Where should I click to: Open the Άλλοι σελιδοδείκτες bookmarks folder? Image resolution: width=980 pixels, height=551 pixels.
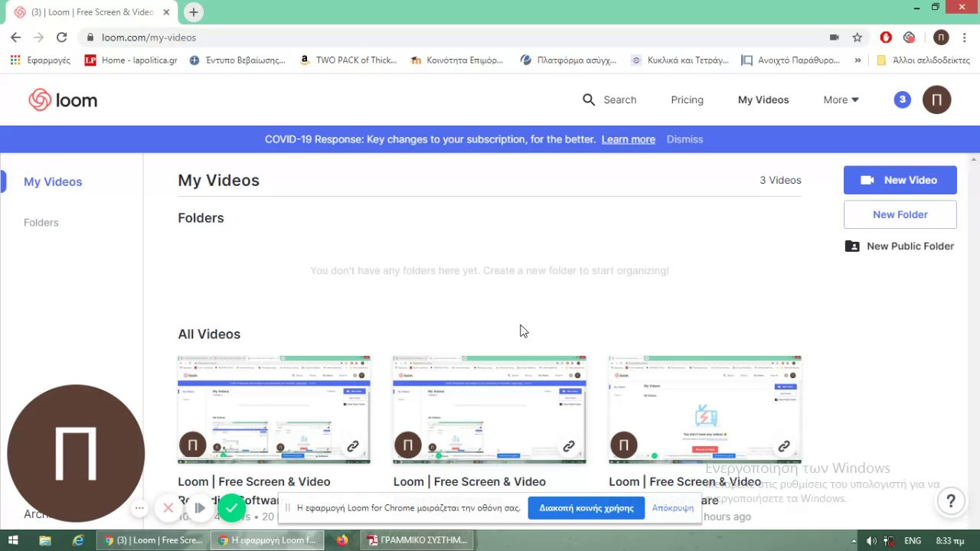923,60
